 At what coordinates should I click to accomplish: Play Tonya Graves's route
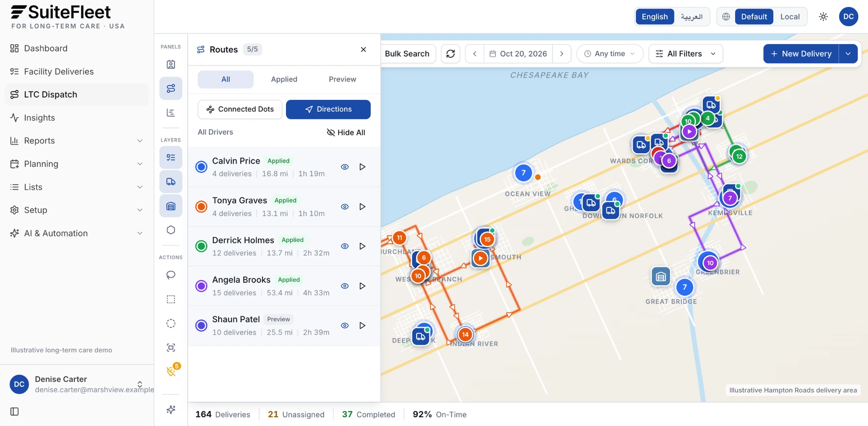tap(363, 207)
